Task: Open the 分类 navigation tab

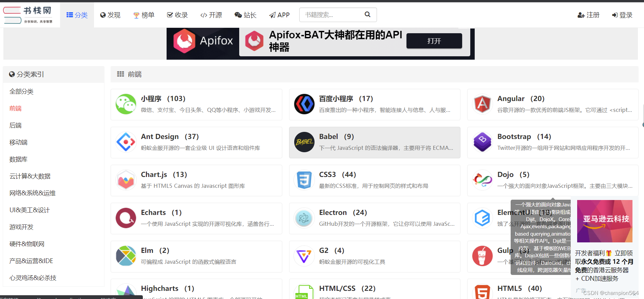Action: pyautogui.click(x=77, y=15)
